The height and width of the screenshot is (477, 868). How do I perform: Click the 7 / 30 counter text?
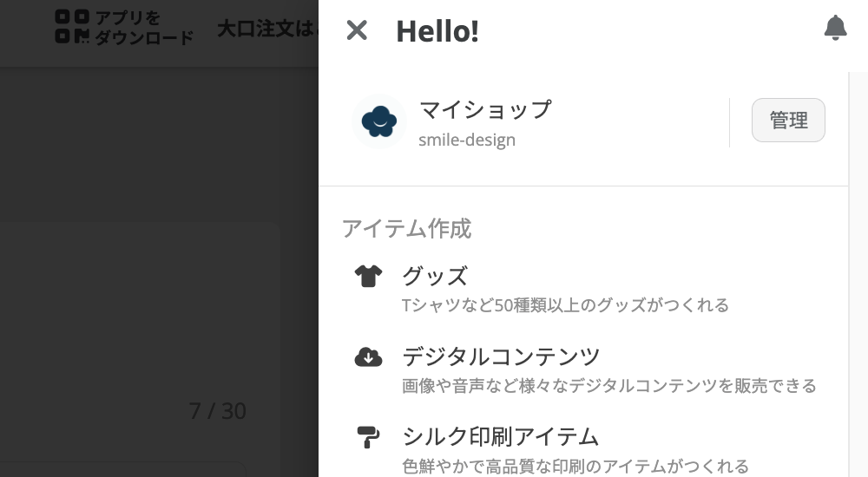click(217, 411)
